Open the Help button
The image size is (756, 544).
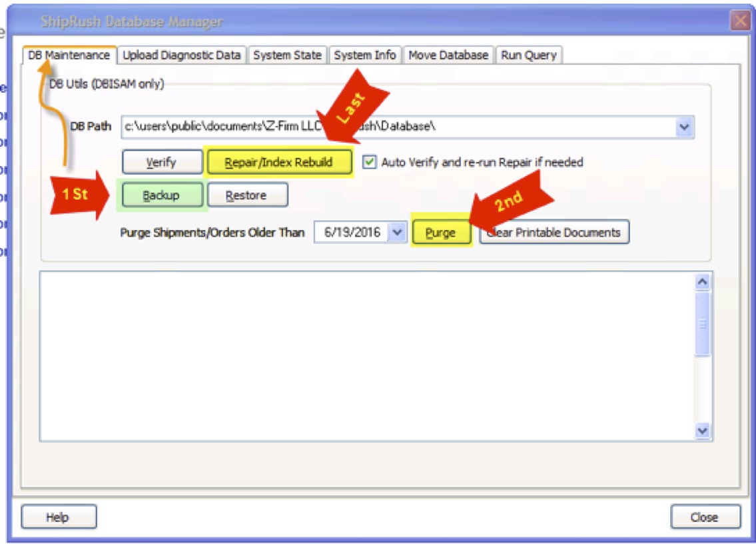(59, 517)
